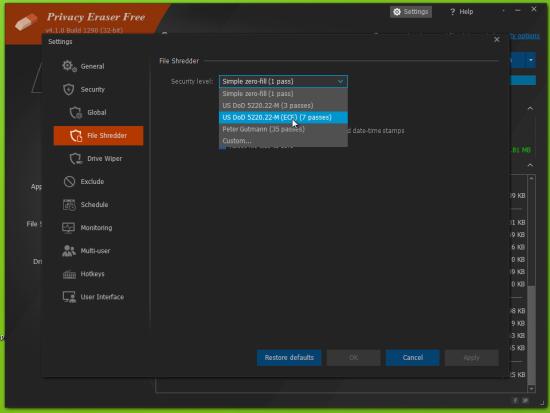Click the Monitoring screen icon

coord(68,228)
